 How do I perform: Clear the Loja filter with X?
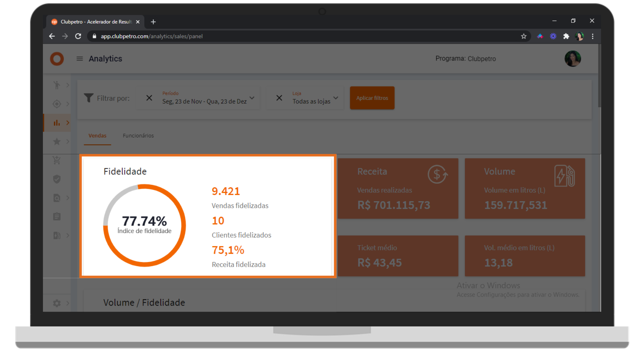pyautogui.click(x=279, y=98)
